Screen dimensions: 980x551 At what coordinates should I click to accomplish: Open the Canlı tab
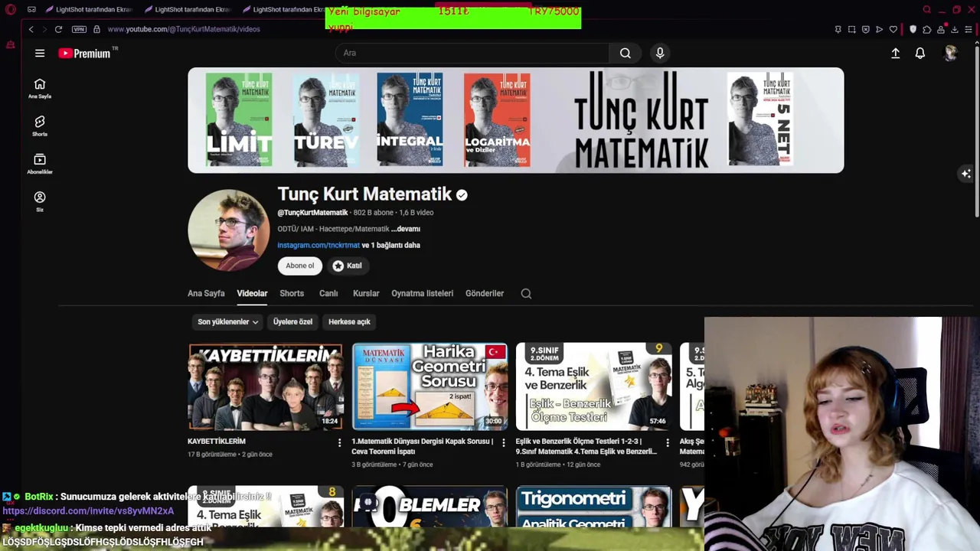click(328, 294)
